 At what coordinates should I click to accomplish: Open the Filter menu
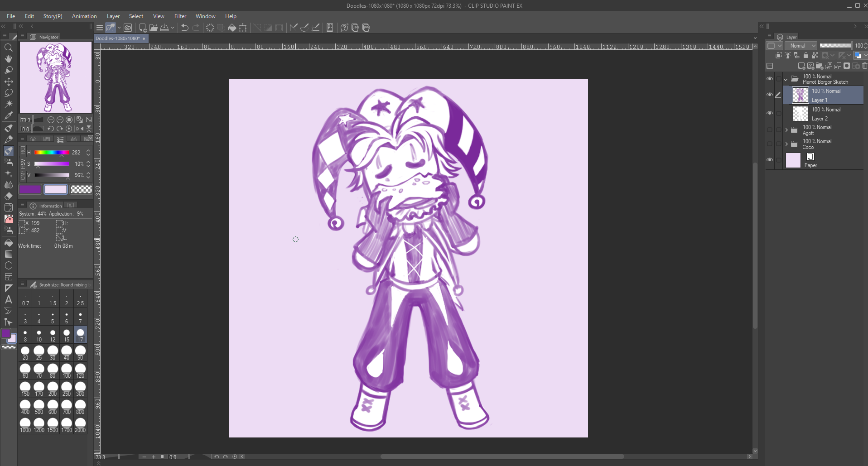180,16
